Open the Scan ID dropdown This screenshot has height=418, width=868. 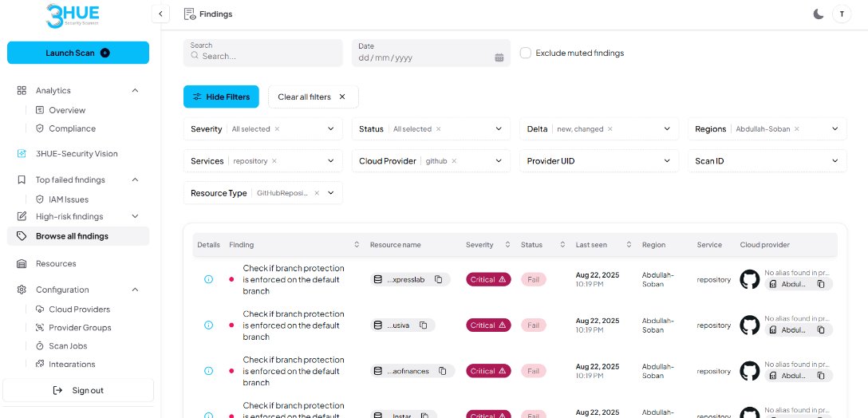tap(835, 161)
